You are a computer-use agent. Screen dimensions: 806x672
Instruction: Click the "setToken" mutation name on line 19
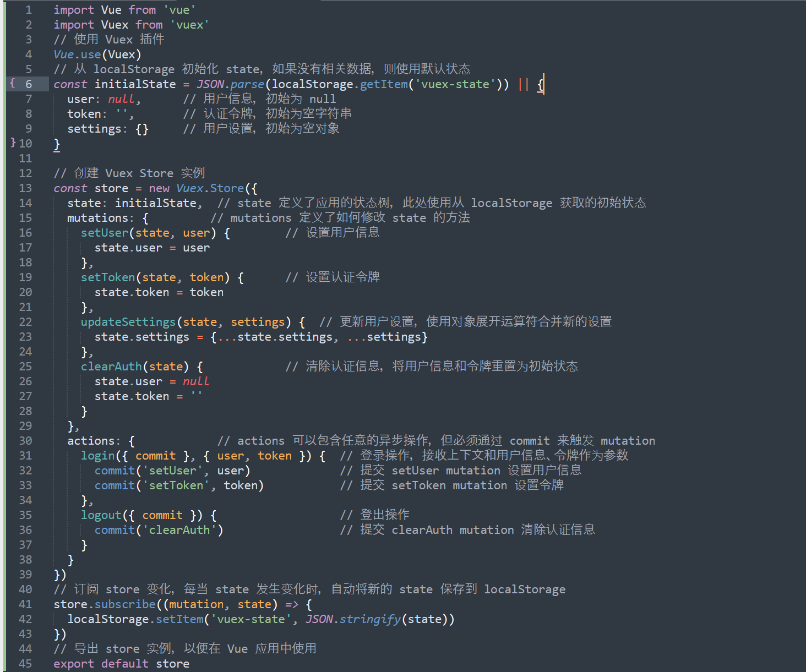pyautogui.click(x=108, y=277)
